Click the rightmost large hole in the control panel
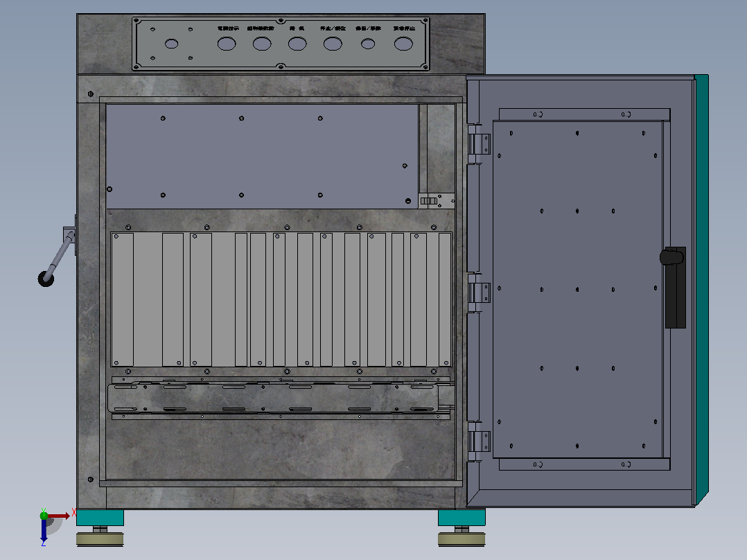 click(x=403, y=44)
